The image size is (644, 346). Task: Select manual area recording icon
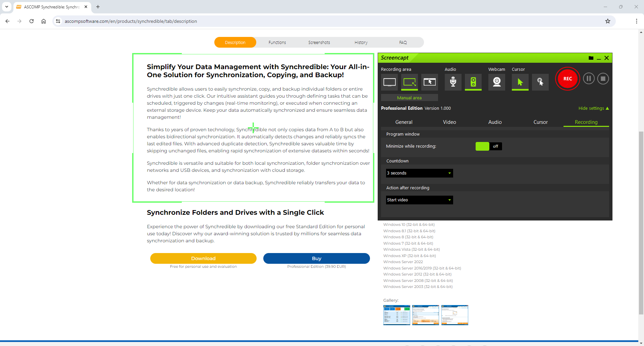pyautogui.click(x=410, y=82)
